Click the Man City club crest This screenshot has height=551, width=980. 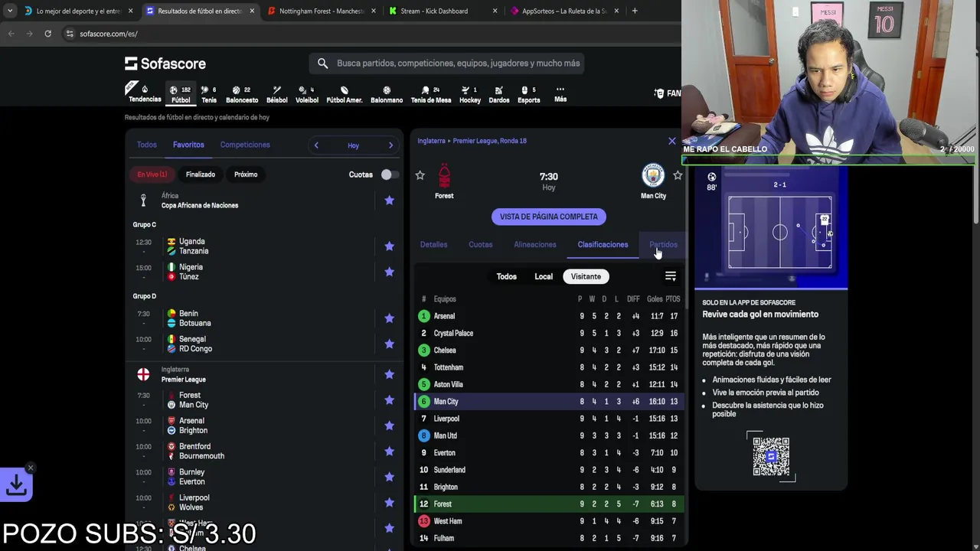coord(653,175)
